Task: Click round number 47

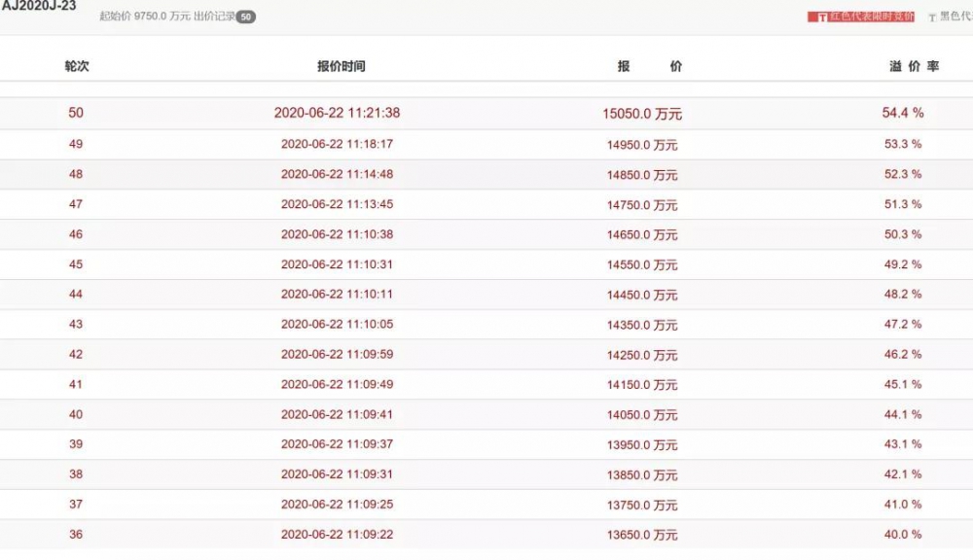Action: (x=76, y=204)
